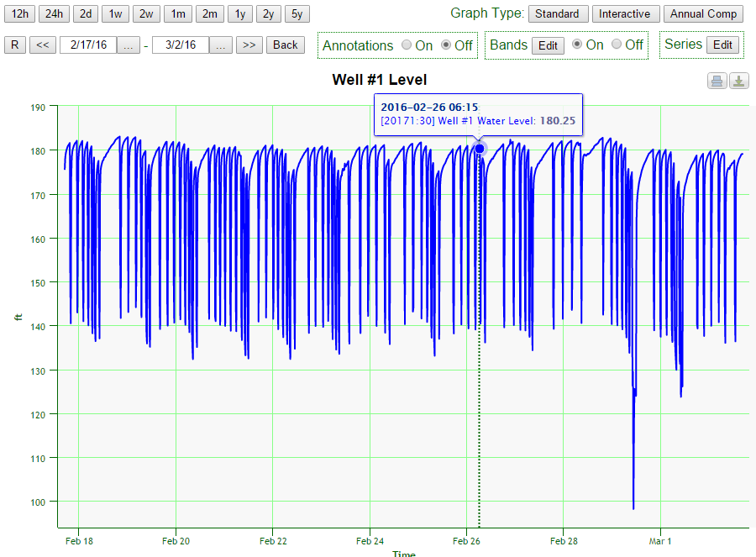Click the 190 y-axis label
Image resolution: width=756 pixels, height=557 pixels.
[38, 108]
